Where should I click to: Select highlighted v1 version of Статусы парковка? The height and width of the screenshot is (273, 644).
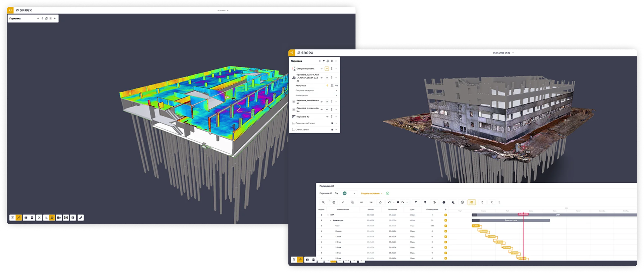pyautogui.click(x=327, y=69)
